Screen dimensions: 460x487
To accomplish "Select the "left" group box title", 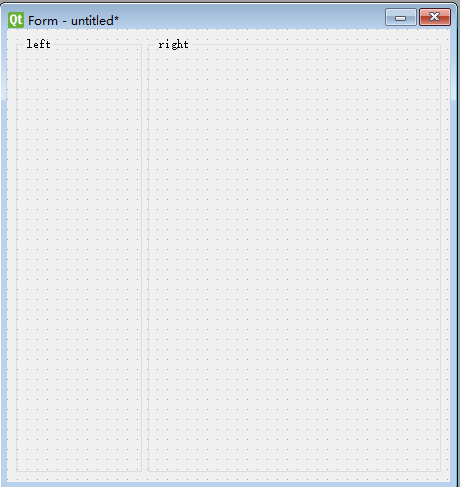I will click(x=38, y=44).
